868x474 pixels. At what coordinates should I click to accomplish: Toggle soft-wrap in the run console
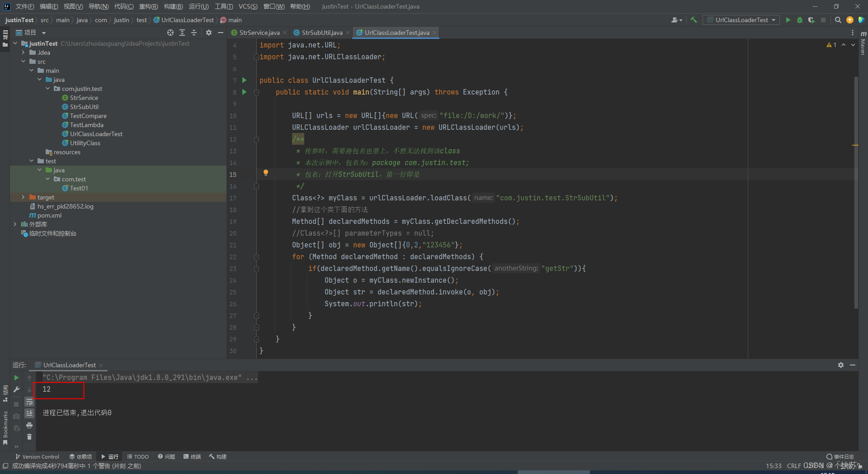(29, 402)
